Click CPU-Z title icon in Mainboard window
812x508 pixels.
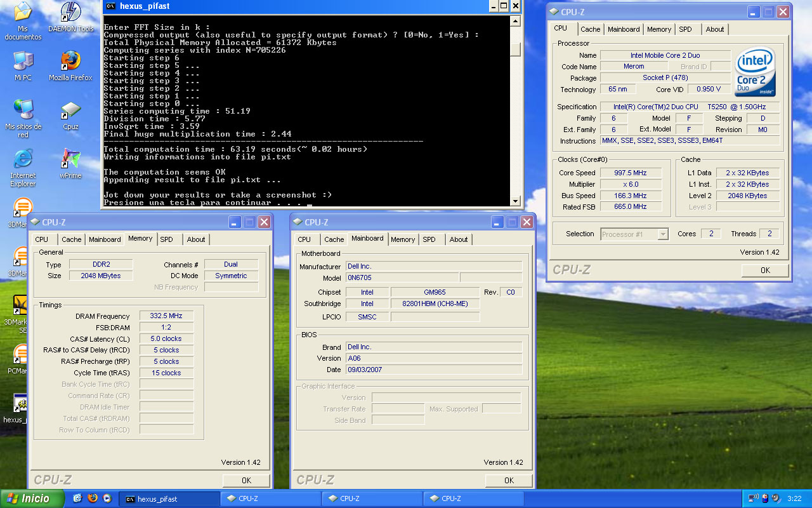point(298,222)
